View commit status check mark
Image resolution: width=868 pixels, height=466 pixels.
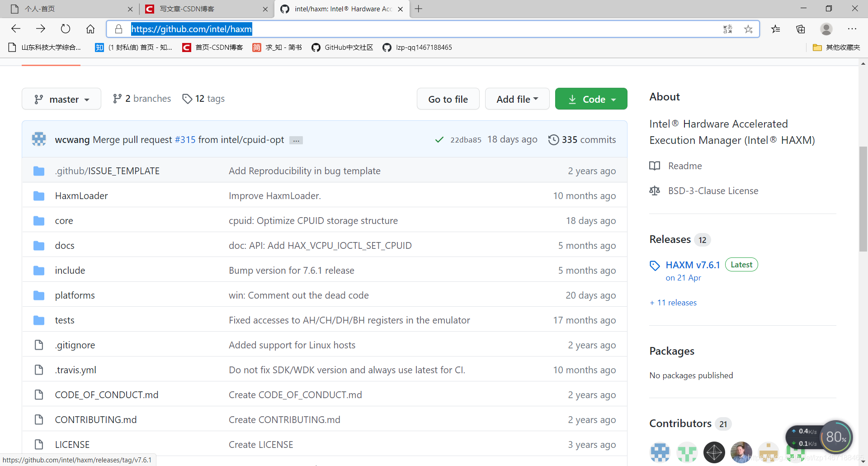[439, 140]
